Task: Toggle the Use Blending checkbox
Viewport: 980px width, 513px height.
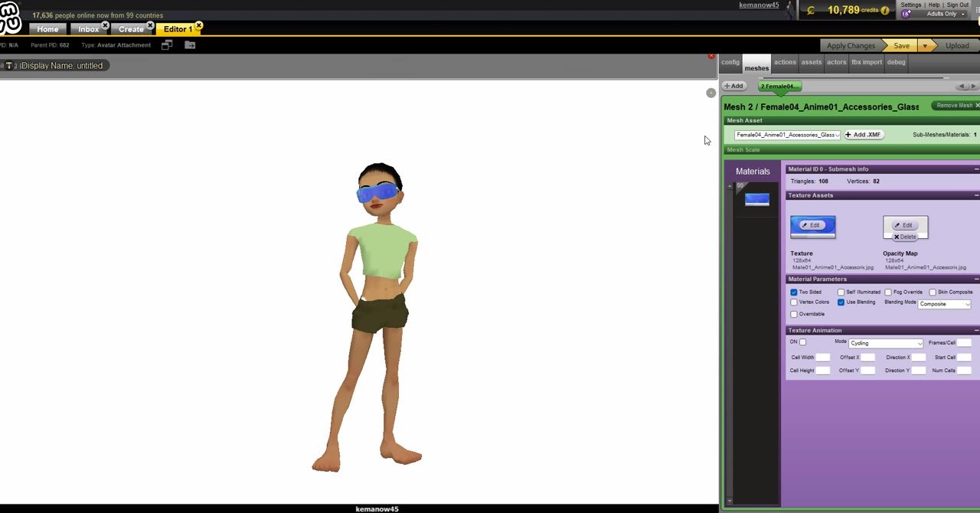Action: 841,302
